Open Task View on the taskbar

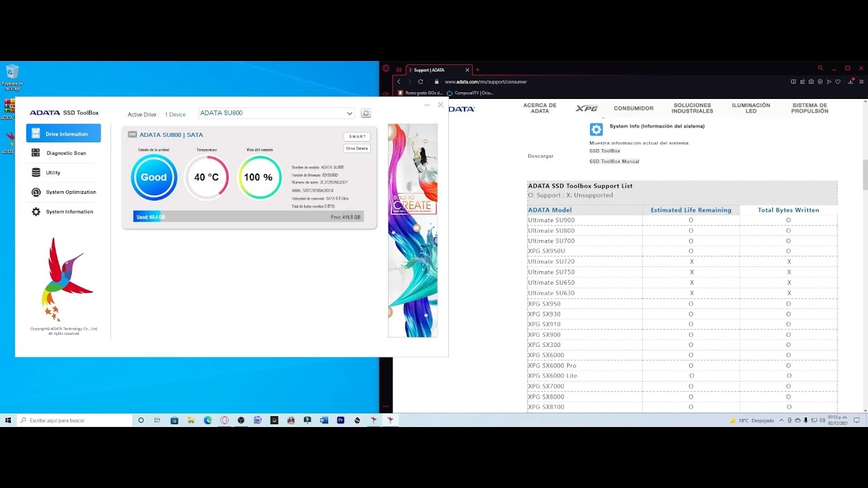click(158, 420)
